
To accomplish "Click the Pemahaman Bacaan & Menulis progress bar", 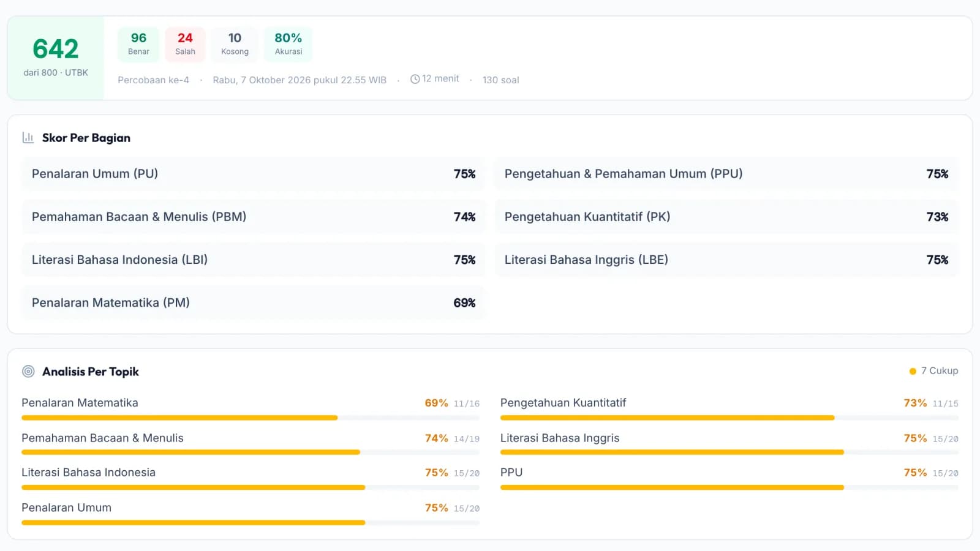I will click(x=251, y=452).
